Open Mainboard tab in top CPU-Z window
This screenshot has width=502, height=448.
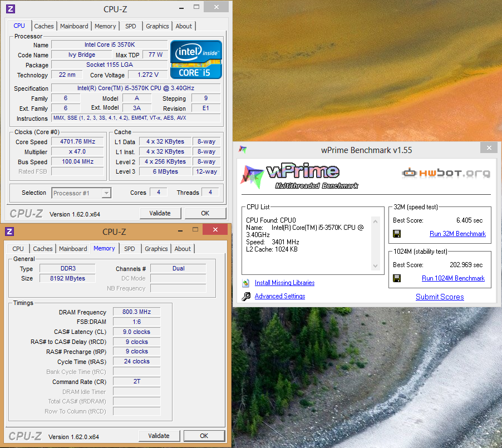pos(74,26)
